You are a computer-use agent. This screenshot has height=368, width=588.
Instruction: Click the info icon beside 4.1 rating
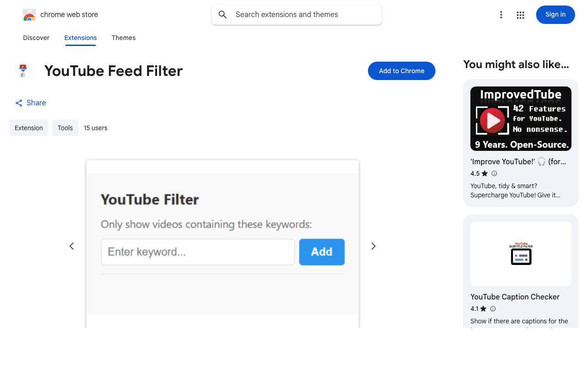pyautogui.click(x=493, y=309)
